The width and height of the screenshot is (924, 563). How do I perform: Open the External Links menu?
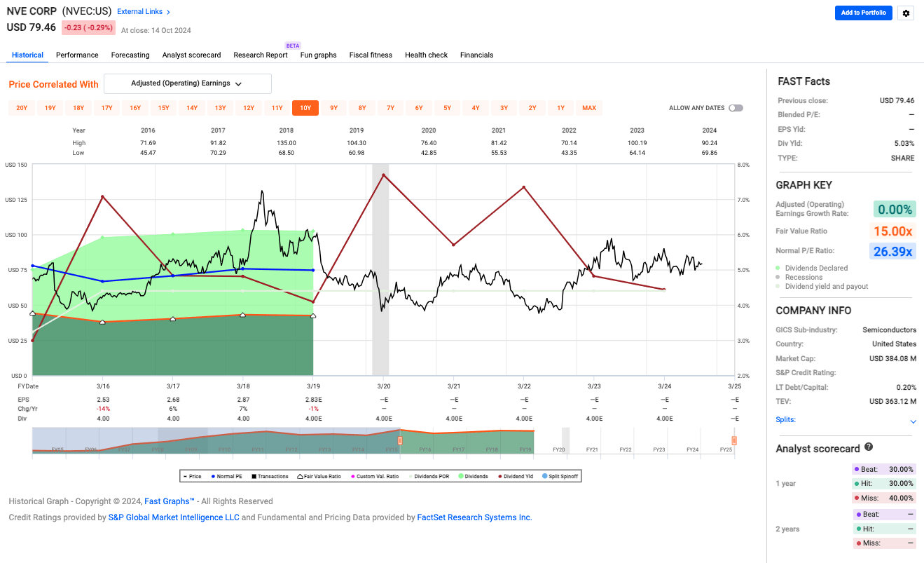(143, 11)
